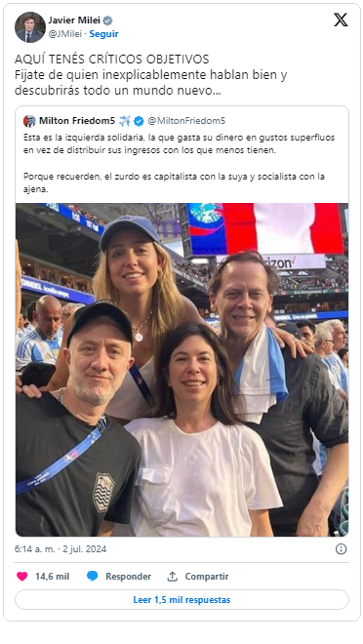Open the 6:14 a. m. 2 jul. 2024 timestamp
Image resolution: width=363 pixels, height=644 pixels.
click(60, 549)
